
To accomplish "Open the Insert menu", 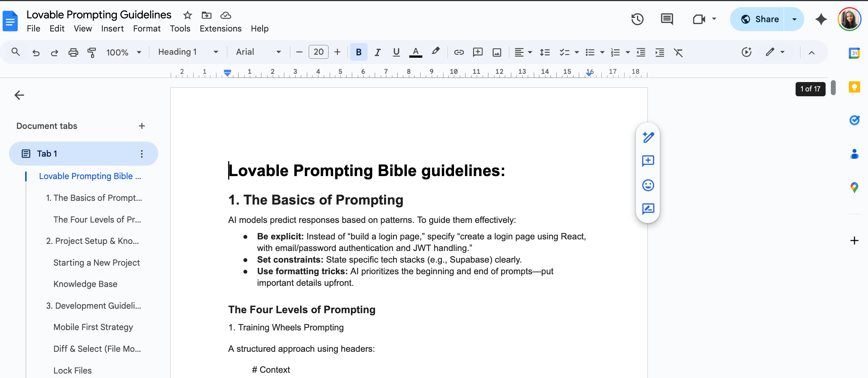I will pos(112,29).
